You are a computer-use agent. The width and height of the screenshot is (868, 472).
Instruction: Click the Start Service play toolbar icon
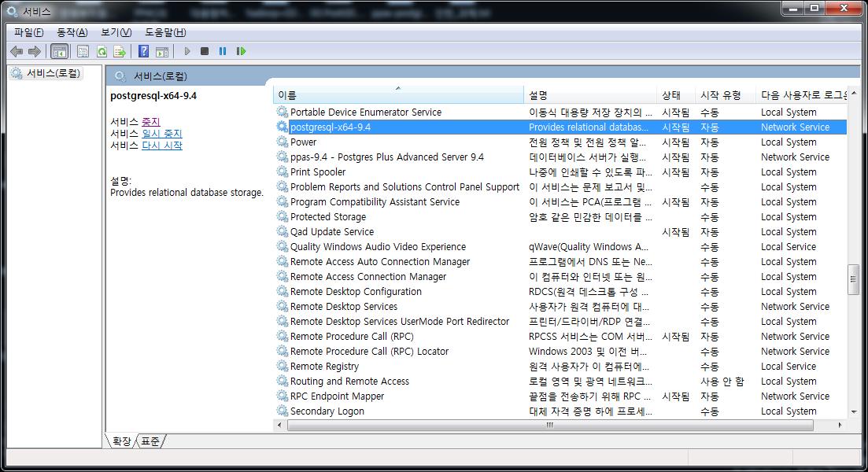pyautogui.click(x=187, y=51)
